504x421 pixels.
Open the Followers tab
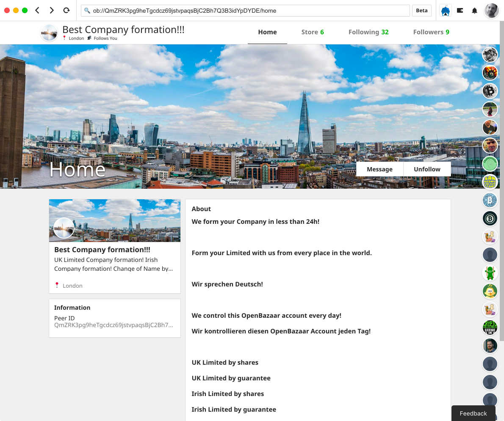point(431,32)
